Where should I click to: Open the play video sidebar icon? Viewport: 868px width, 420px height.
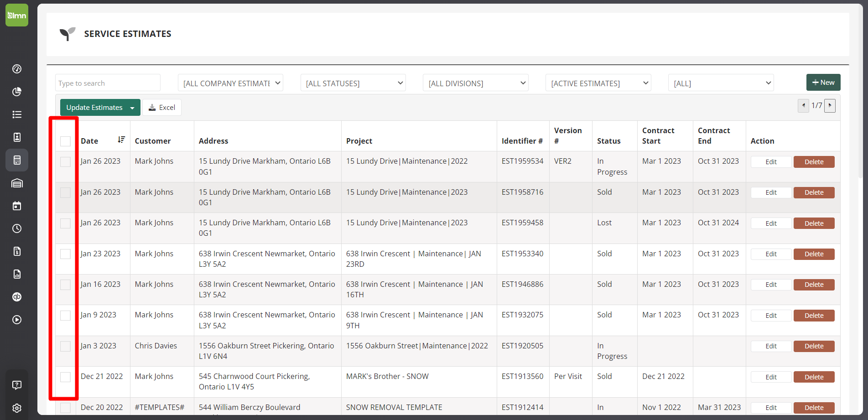click(17, 320)
